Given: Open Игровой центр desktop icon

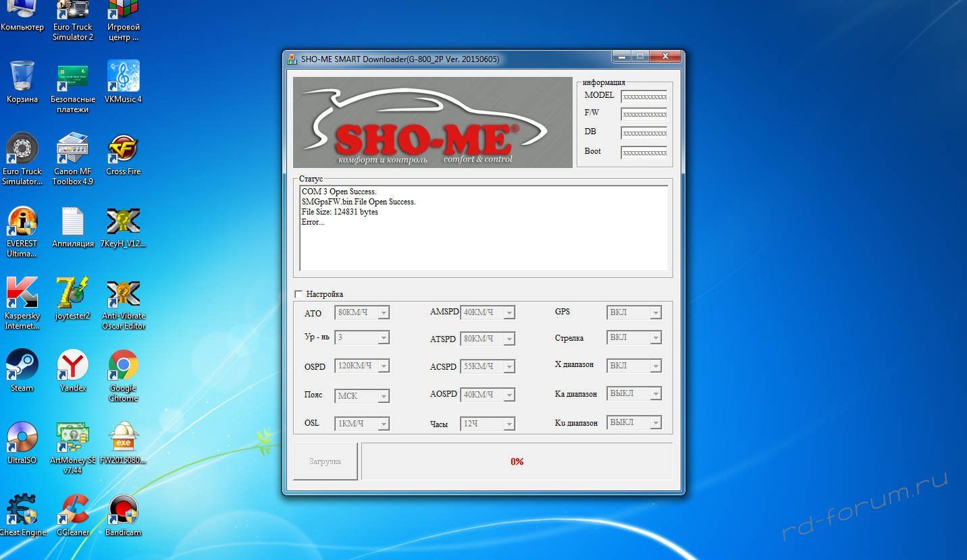Looking at the screenshot, I should (x=124, y=20).
